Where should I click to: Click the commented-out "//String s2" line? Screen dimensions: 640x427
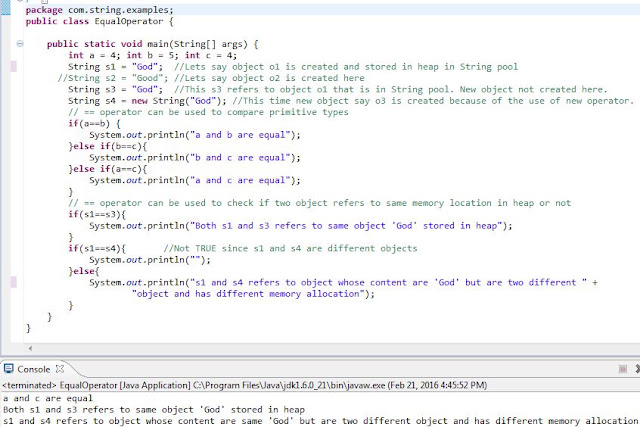(x=211, y=78)
